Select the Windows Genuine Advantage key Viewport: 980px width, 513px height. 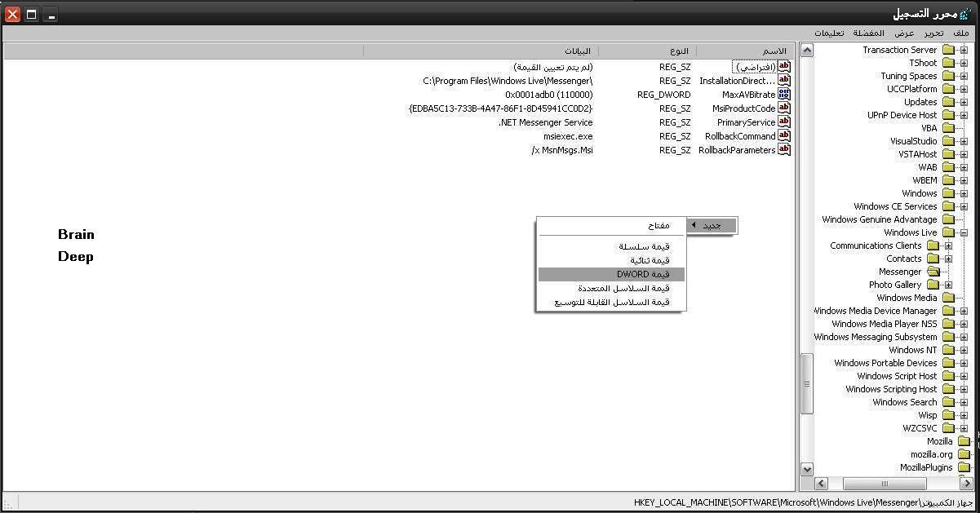tap(879, 219)
